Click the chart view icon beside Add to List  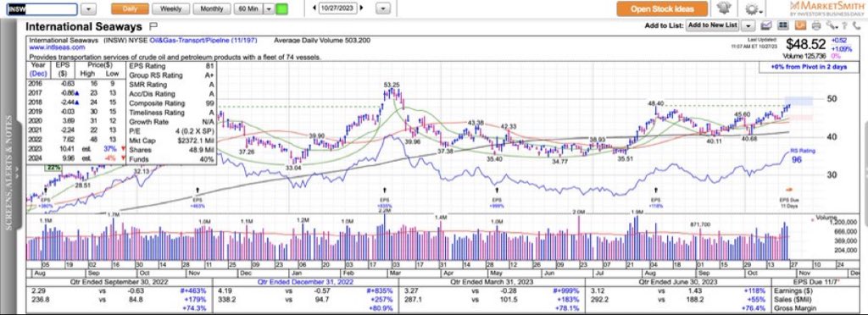click(x=766, y=25)
